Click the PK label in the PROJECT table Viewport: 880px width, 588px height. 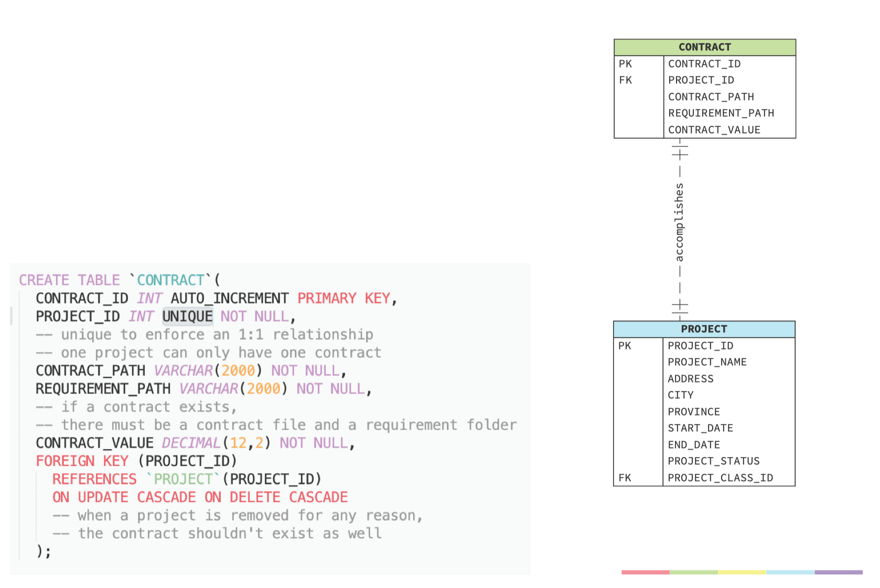pos(625,346)
